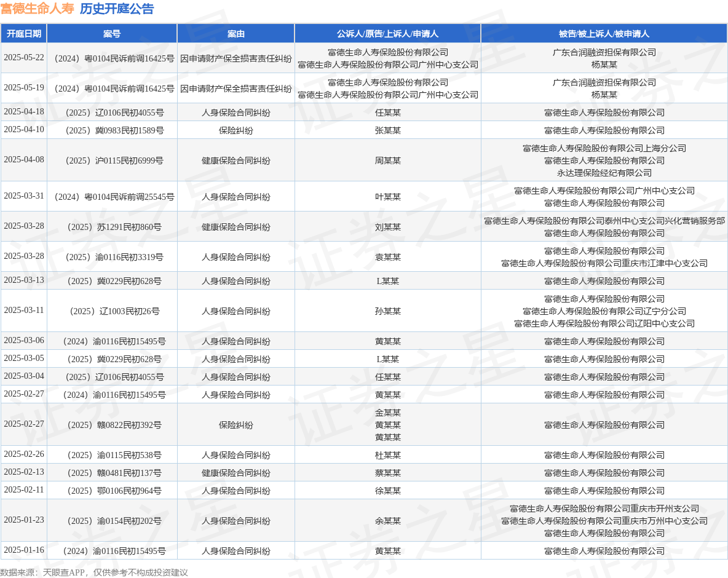The height and width of the screenshot is (578, 728).
Task: Click plaintiff name 周某某
Action: click(388, 160)
